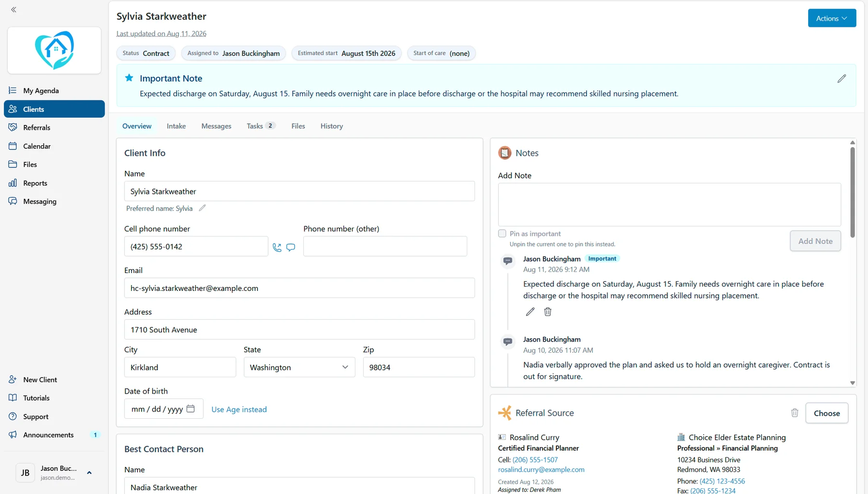Click the Cell phone number field
Screen dimensions: 868x494
pos(196,246)
